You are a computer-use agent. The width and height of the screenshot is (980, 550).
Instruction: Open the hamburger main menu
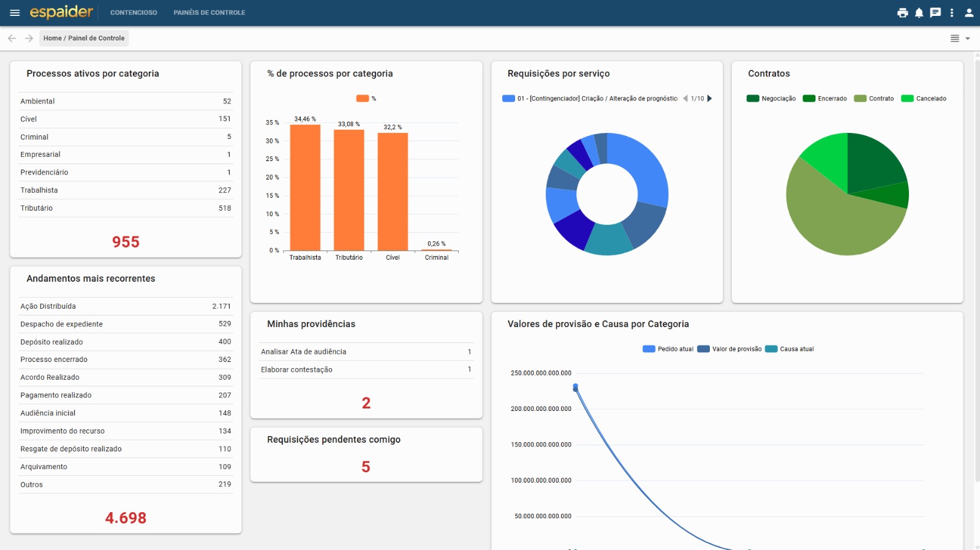(15, 13)
